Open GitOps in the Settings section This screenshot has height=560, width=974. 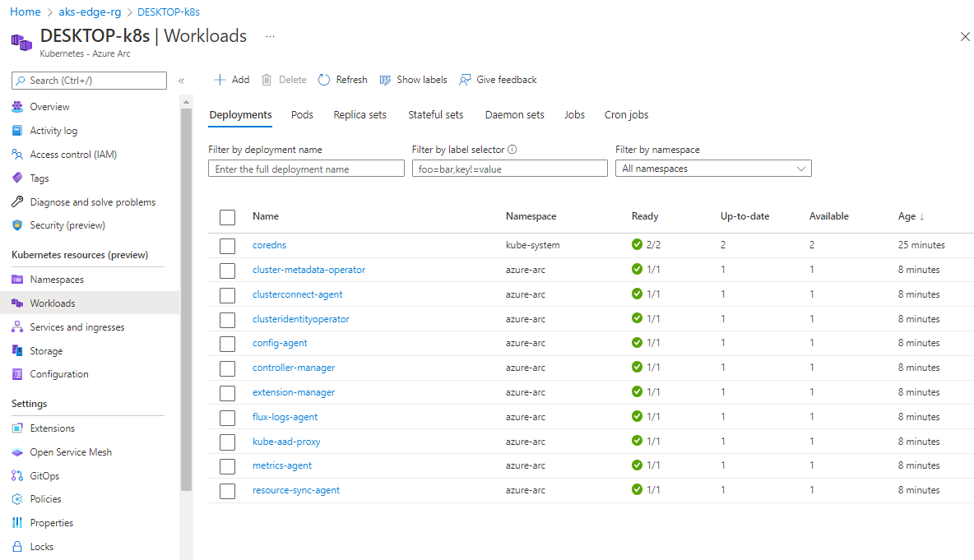coord(44,476)
